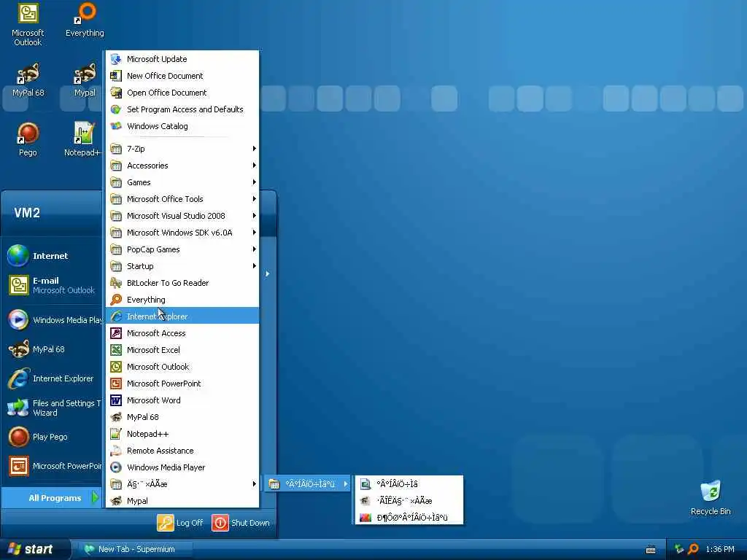Image resolution: width=747 pixels, height=560 pixels.
Task: Expand Microsoft Visual Studio 2008 folder
Action: click(x=182, y=216)
